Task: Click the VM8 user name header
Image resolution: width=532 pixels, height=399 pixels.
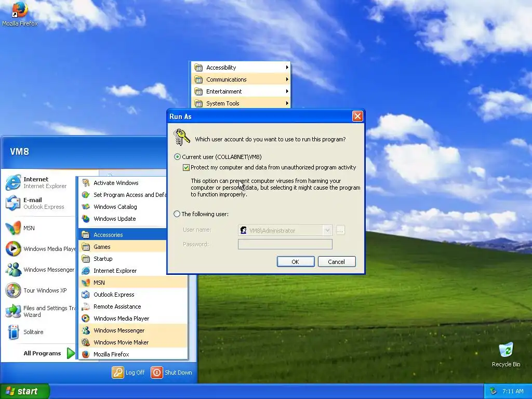Action: click(x=19, y=152)
